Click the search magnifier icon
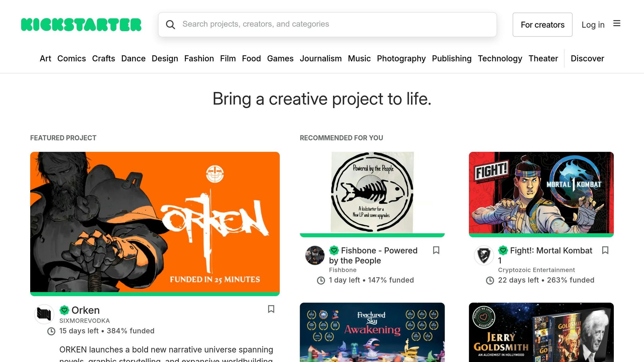The height and width of the screenshot is (362, 644). (x=170, y=25)
